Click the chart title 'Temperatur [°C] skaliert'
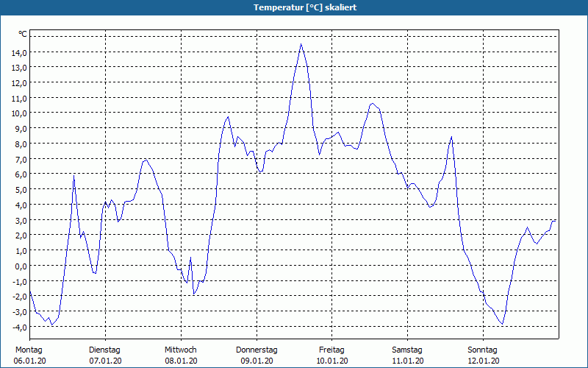Image resolution: width=588 pixels, height=368 pixels. pos(305,7)
